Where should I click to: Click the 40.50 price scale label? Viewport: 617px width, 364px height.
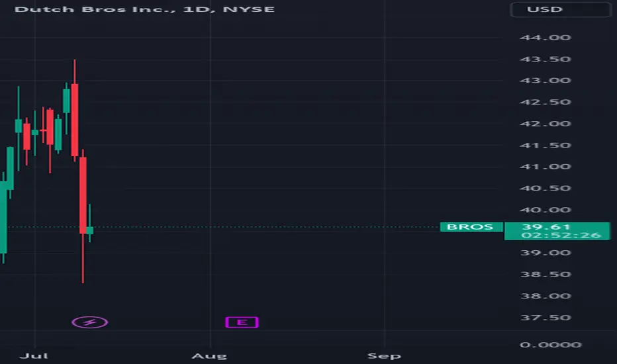pos(545,188)
